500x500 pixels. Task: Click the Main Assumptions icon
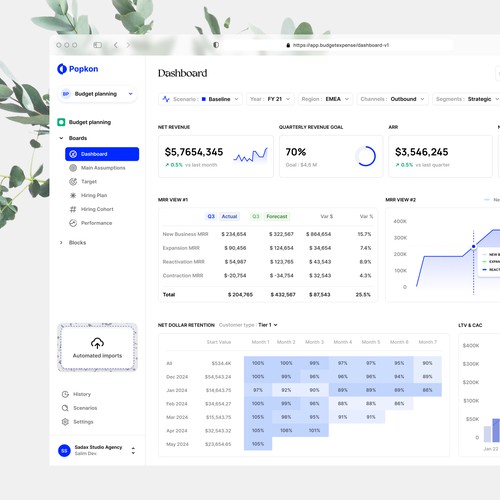[x=73, y=168]
